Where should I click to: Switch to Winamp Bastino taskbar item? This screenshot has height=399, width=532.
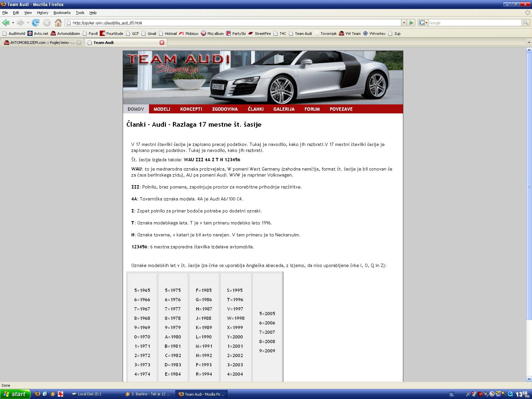148,394
